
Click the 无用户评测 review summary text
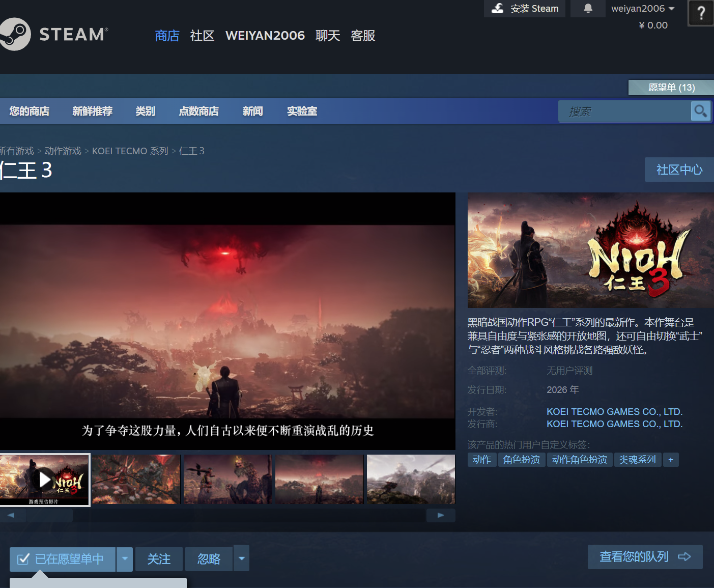pos(569,371)
